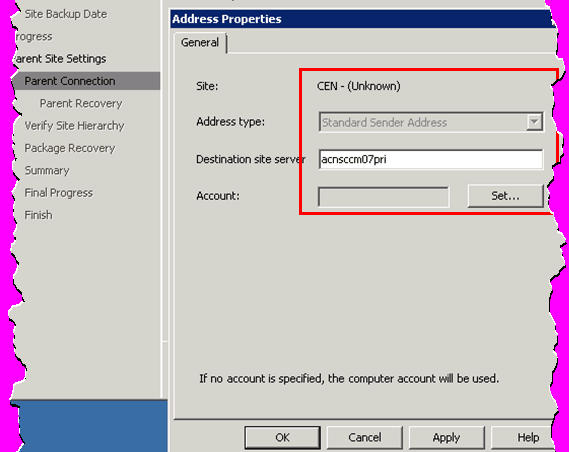This screenshot has height=452, width=569.
Task: Open the Address type dropdown arrow
Action: (534, 122)
